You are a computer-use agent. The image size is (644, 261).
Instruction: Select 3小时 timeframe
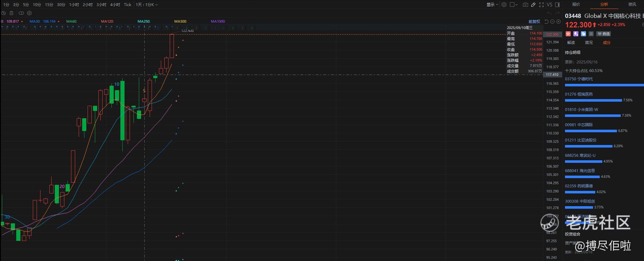point(102,4)
